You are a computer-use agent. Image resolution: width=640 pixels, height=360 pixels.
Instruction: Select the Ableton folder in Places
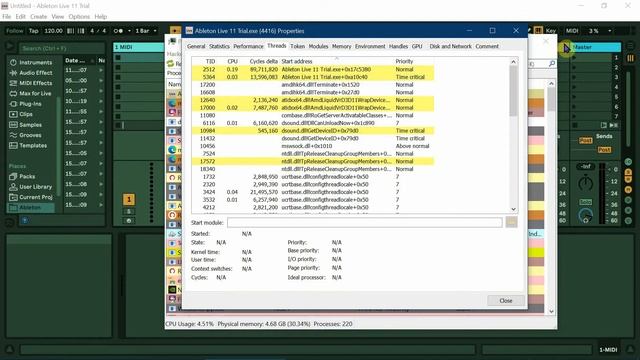click(x=31, y=207)
